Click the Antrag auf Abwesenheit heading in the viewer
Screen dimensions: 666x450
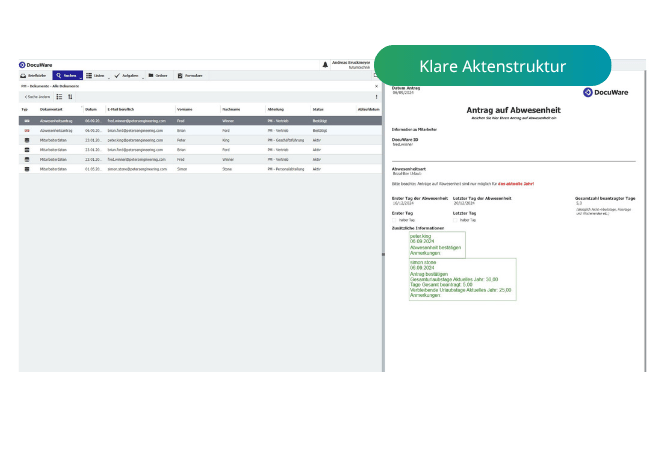[513, 110]
